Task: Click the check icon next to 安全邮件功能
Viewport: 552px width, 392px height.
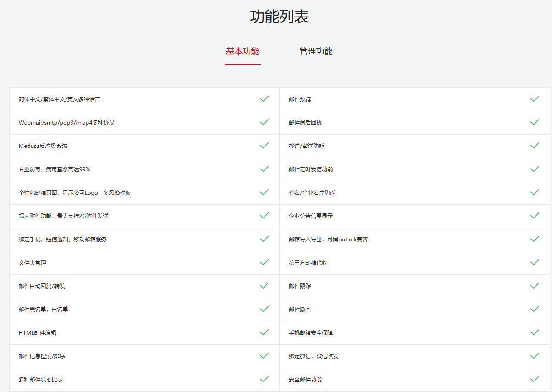Action: [535, 379]
